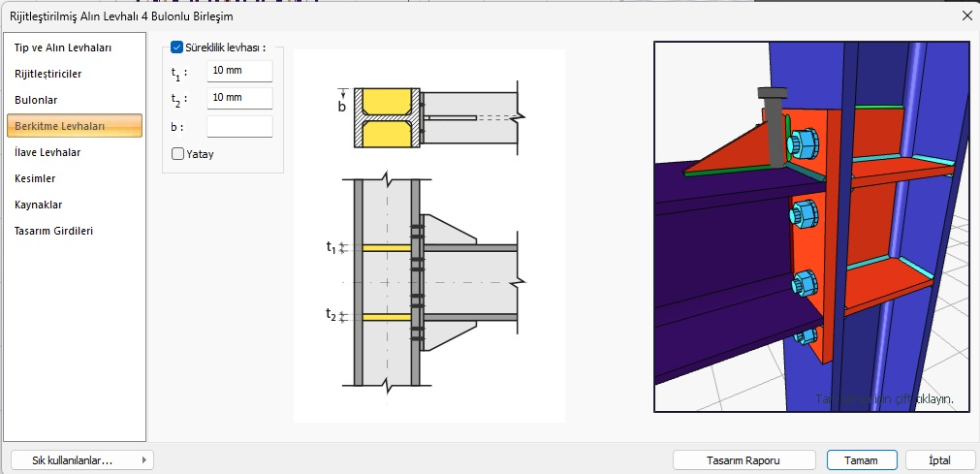Uncheck the Süreklilik levhası checkbox
The height and width of the screenshot is (474, 980).
[176, 47]
